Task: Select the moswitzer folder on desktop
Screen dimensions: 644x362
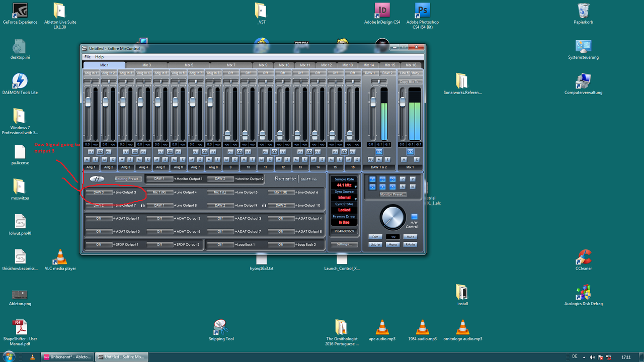Action: (20, 190)
